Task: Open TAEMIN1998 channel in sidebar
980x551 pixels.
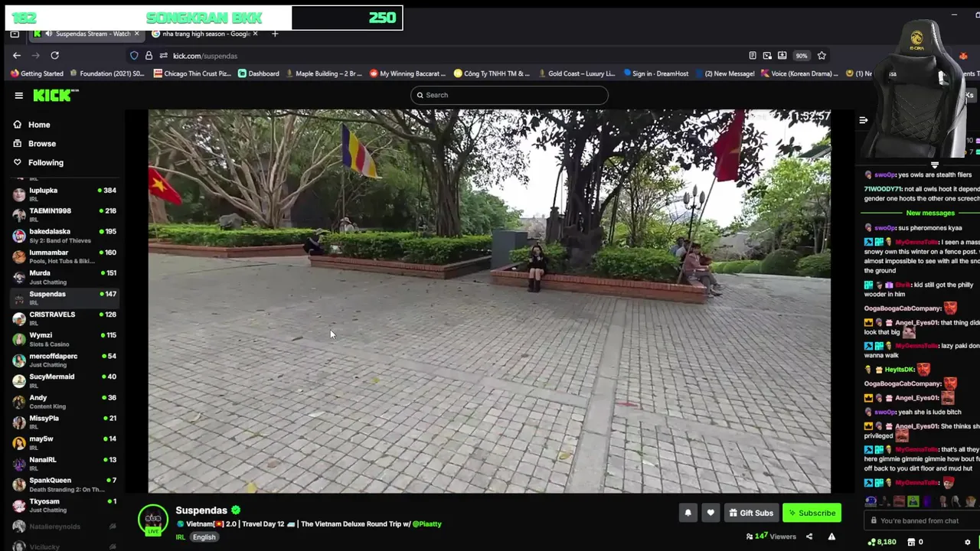Action: click(x=64, y=214)
